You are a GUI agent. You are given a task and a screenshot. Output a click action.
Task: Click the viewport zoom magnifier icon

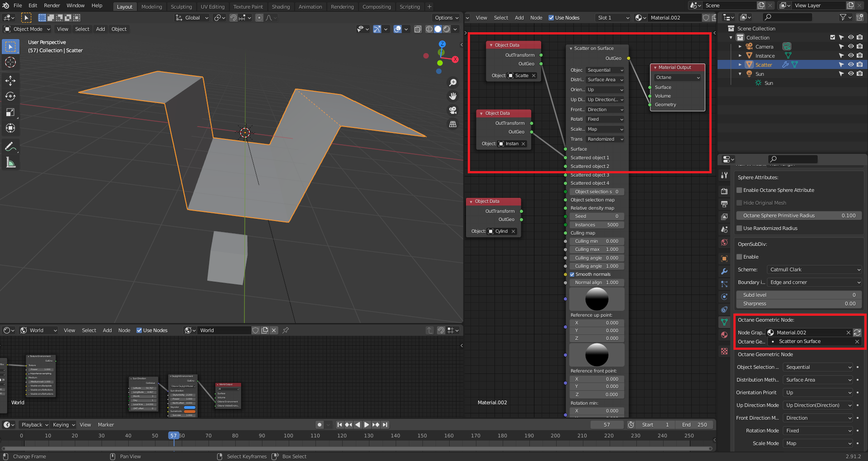452,83
